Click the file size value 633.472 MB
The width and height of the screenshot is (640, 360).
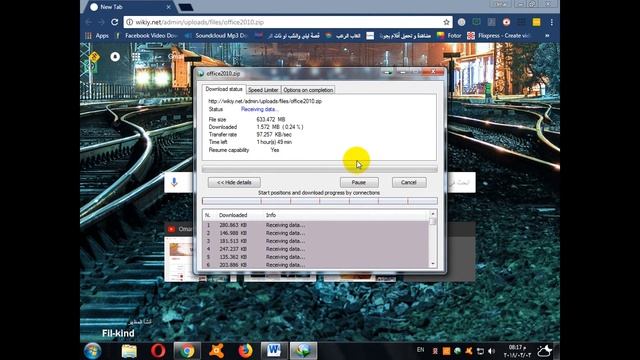(x=271, y=120)
